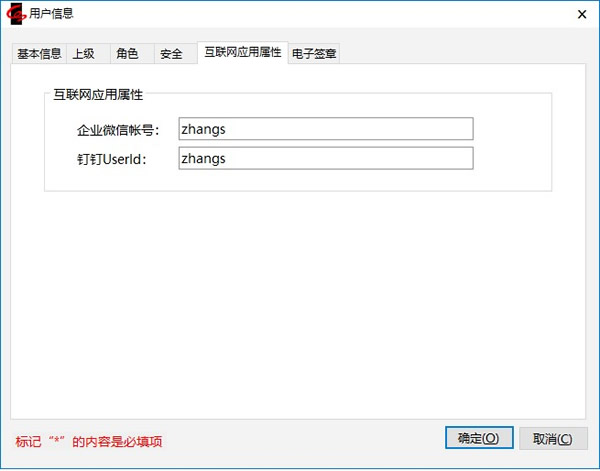Click the 企业微信帐号 input field
The width and height of the screenshot is (600, 471).
[325, 129]
